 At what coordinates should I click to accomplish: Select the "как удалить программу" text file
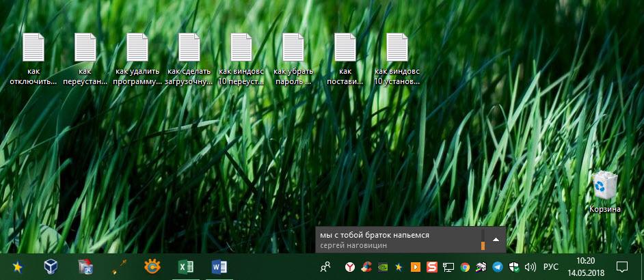pyautogui.click(x=137, y=59)
